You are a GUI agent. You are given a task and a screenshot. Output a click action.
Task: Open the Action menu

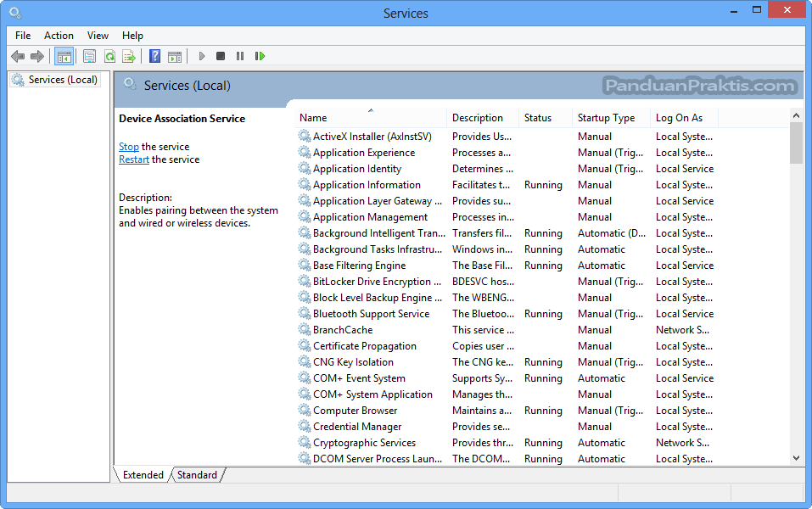[x=59, y=36]
